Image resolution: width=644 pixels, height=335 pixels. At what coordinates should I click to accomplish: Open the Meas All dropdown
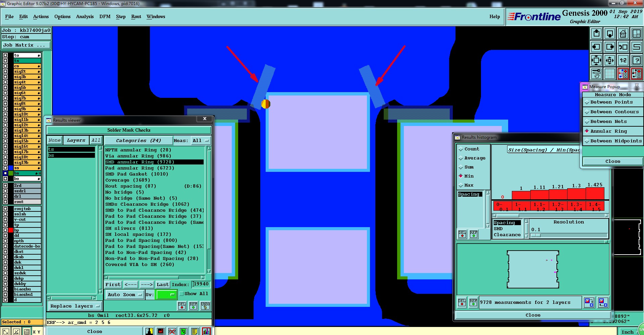coord(201,141)
